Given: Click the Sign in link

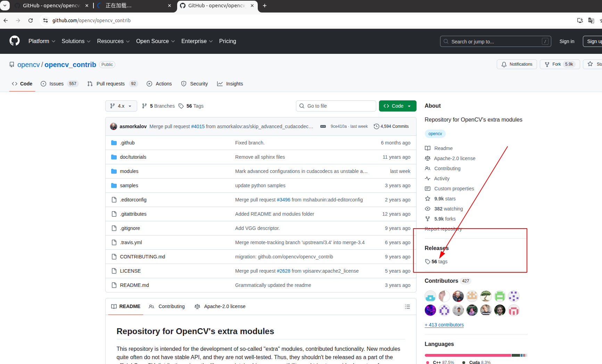Looking at the screenshot, I should (x=567, y=41).
